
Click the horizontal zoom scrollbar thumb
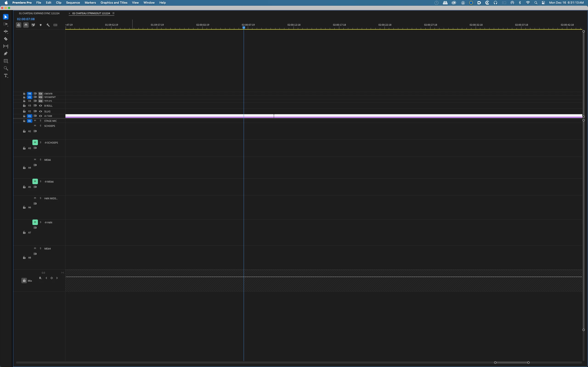(x=512, y=362)
